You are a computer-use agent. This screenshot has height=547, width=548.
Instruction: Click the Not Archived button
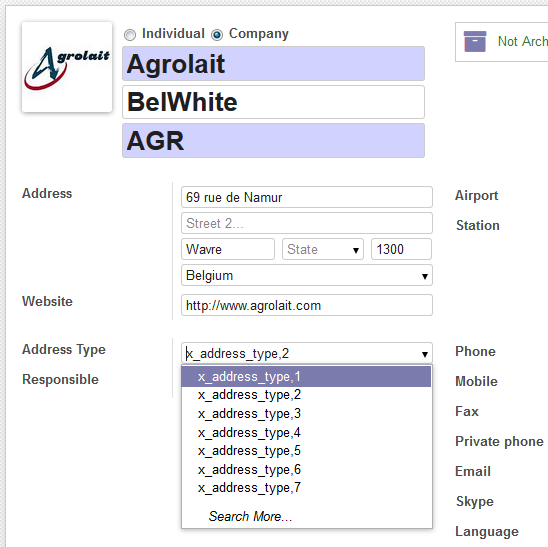(x=502, y=42)
